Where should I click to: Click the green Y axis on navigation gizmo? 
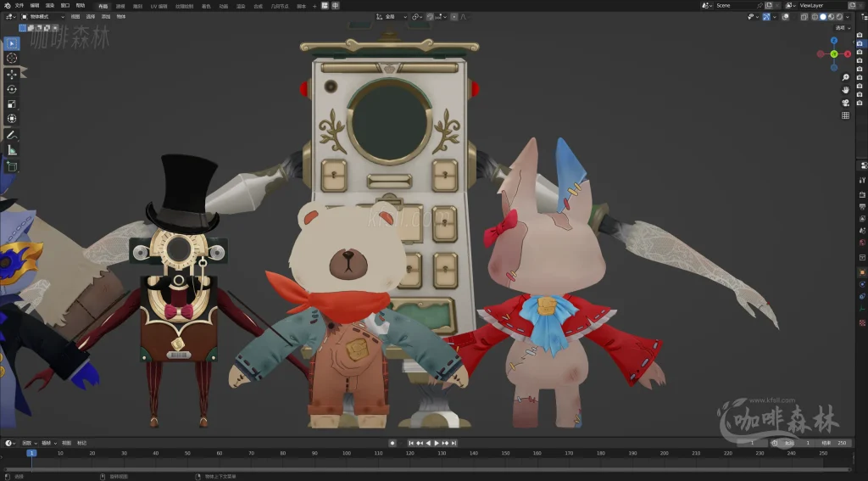click(834, 53)
